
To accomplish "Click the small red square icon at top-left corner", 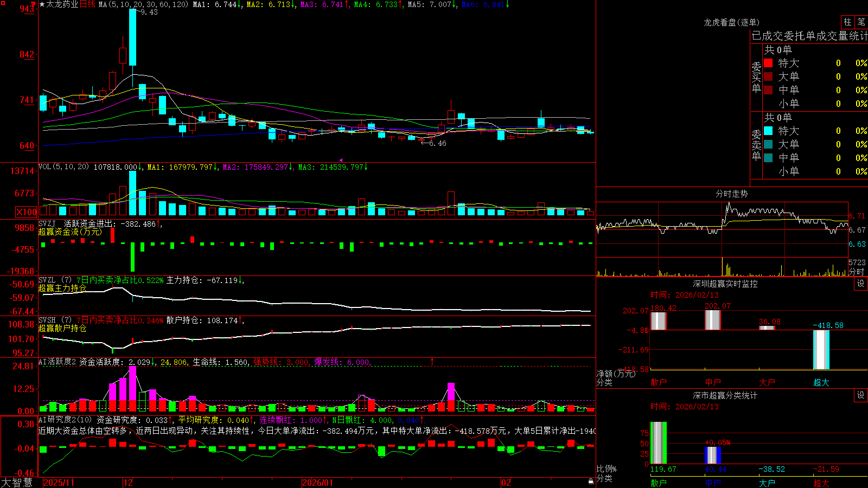I will click(3, 3).
